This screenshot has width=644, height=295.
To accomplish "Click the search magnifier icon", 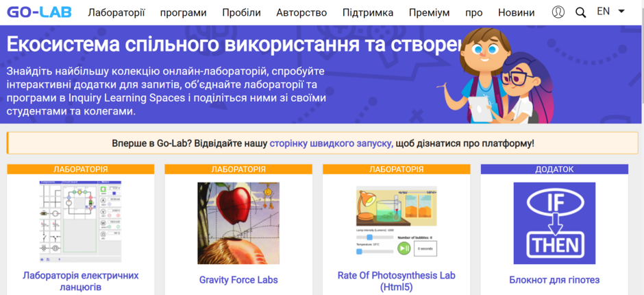I will [x=580, y=13].
